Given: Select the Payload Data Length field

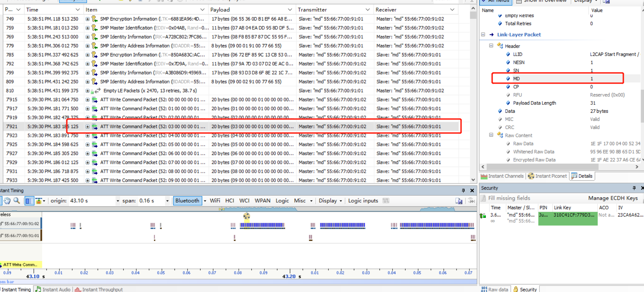Looking at the screenshot, I should coord(534,103).
